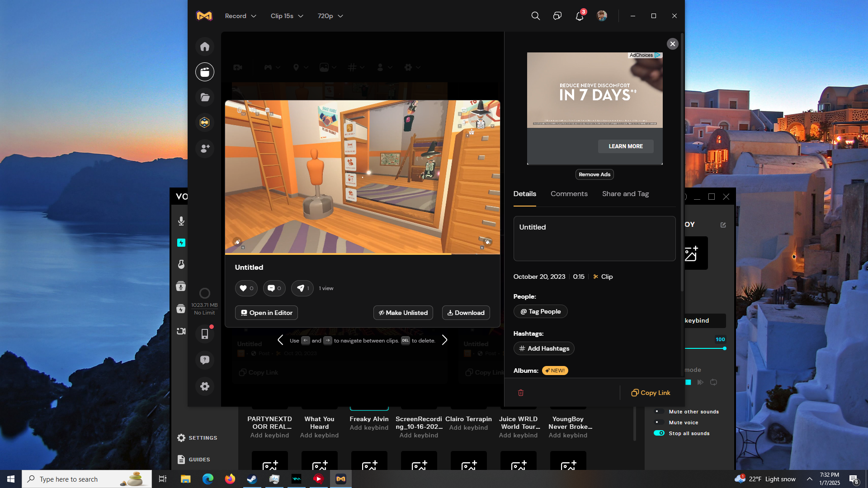The width and height of the screenshot is (868, 488).
Task: Click the clips library sidebar icon
Action: pyautogui.click(x=205, y=72)
